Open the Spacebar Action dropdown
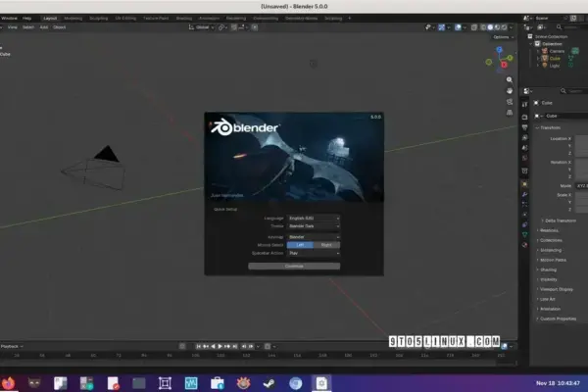 coord(314,253)
